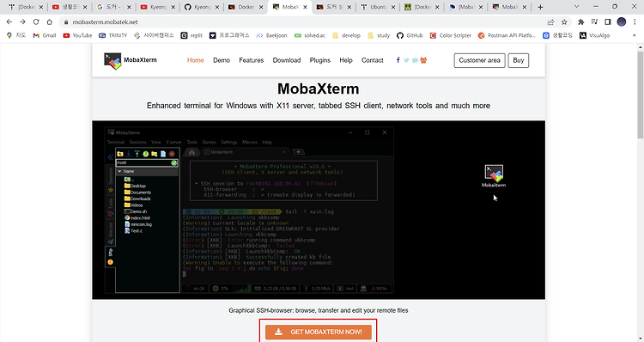Reload the mobaxterm.mobatek.net page

point(36,21)
